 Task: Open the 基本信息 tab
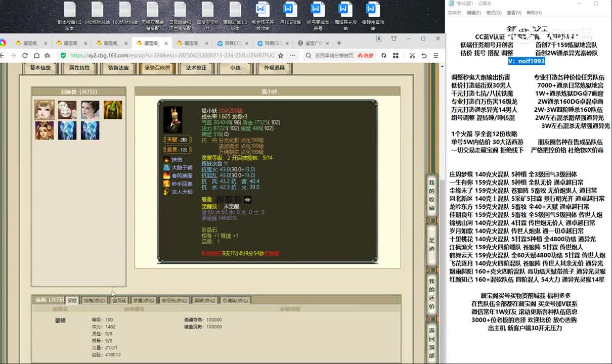40,68
